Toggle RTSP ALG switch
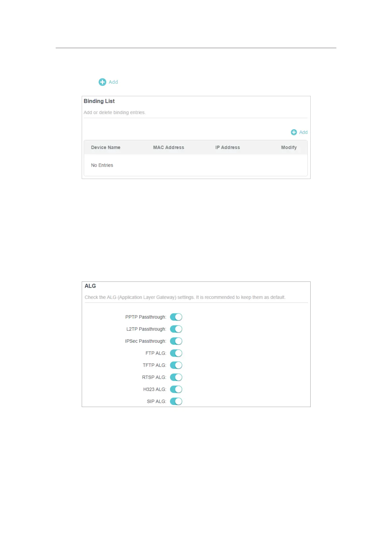The height and width of the screenshot is (555, 392). (x=176, y=377)
